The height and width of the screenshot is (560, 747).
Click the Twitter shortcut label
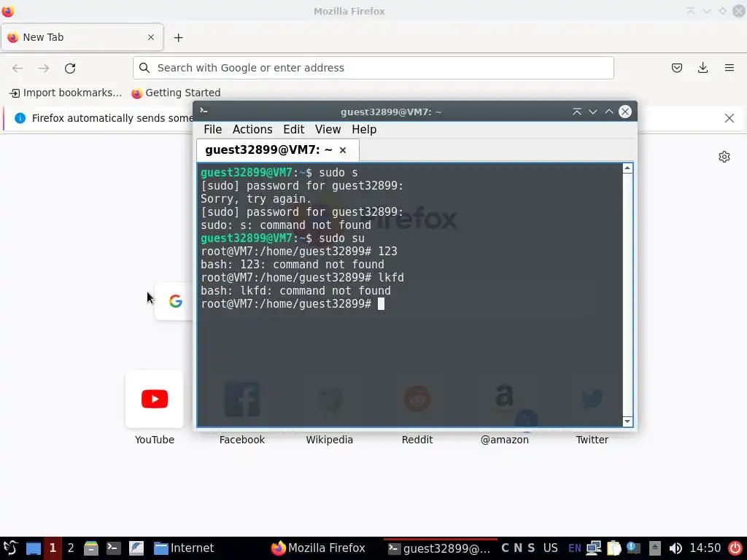[592, 440]
